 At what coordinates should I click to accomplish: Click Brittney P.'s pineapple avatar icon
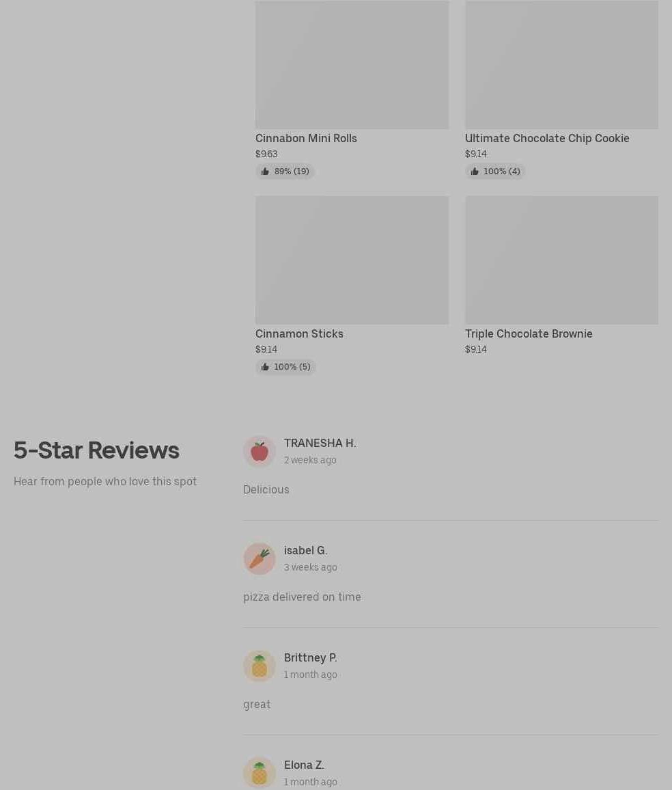260,666
